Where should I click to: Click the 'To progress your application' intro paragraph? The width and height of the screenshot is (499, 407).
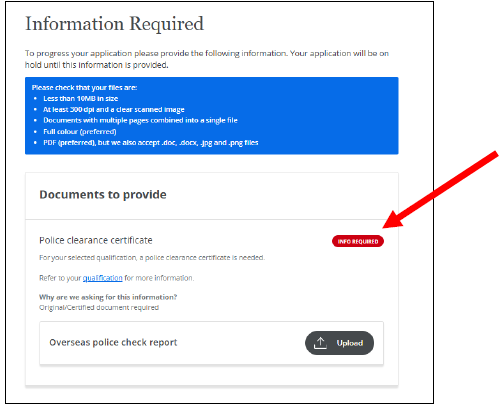pyautogui.click(x=207, y=59)
